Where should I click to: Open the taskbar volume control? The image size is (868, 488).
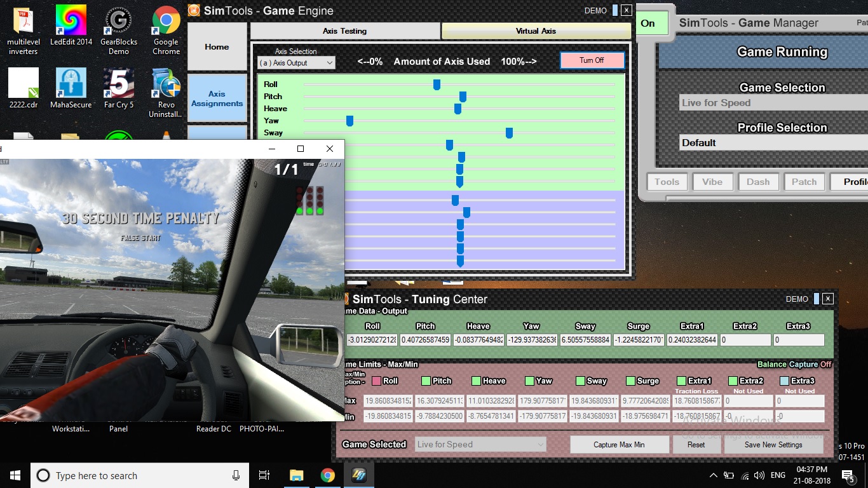759,475
